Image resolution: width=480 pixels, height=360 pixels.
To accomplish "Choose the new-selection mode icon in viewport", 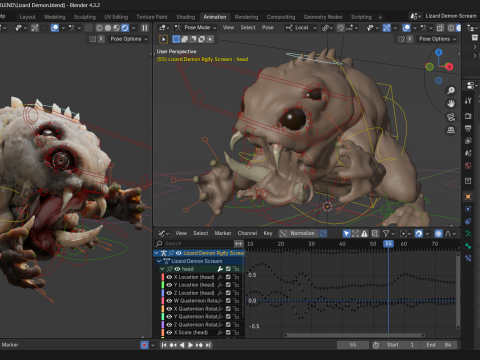I will click(176, 39).
